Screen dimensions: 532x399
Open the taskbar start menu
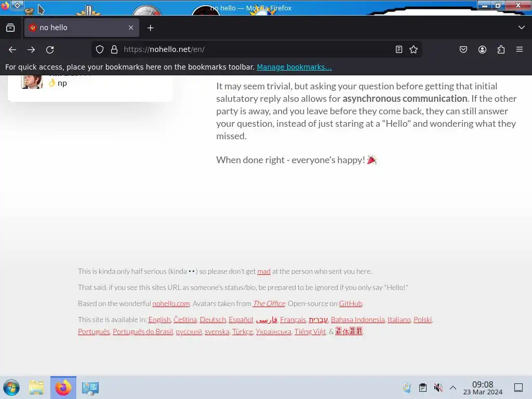[11, 388]
